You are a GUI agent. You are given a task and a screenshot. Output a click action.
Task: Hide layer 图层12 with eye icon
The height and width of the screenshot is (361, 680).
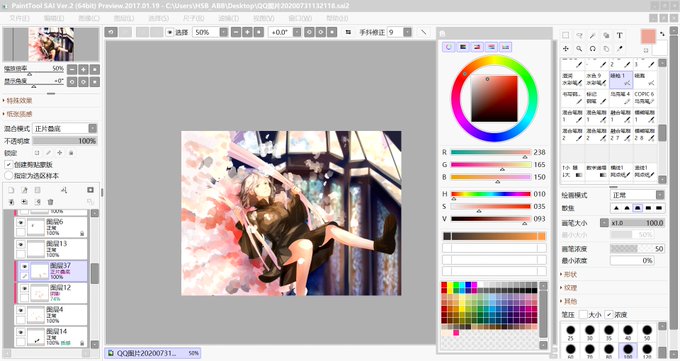[24, 288]
